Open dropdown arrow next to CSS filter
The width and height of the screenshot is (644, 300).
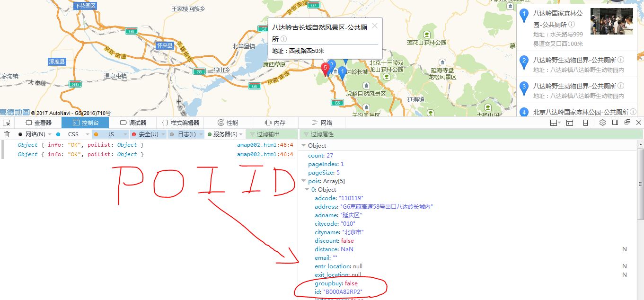(88, 134)
